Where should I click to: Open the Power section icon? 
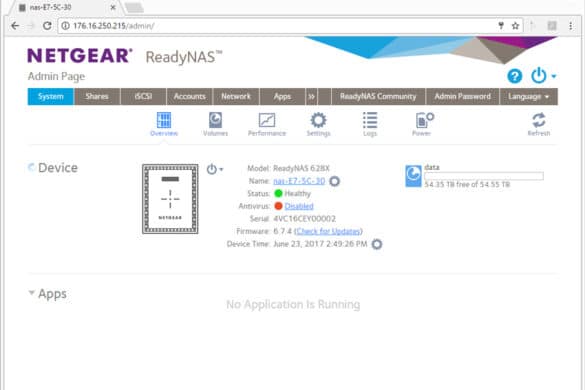click(x=424, y=121)
